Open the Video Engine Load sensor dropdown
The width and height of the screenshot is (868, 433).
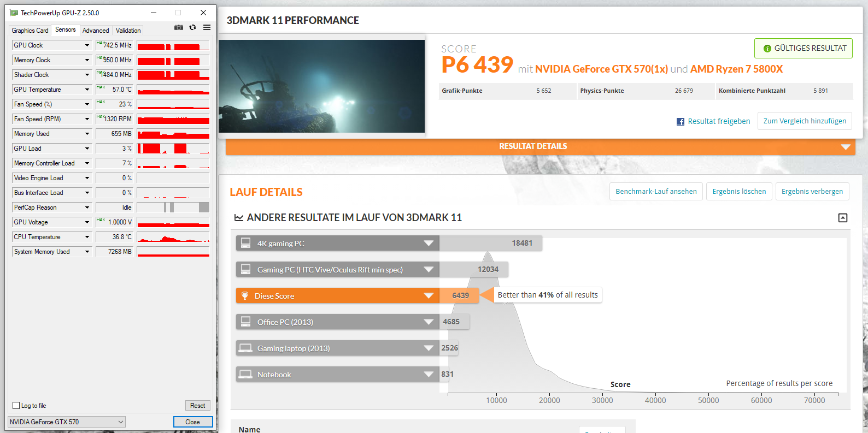pyautogui.click(x=87, y=178)
